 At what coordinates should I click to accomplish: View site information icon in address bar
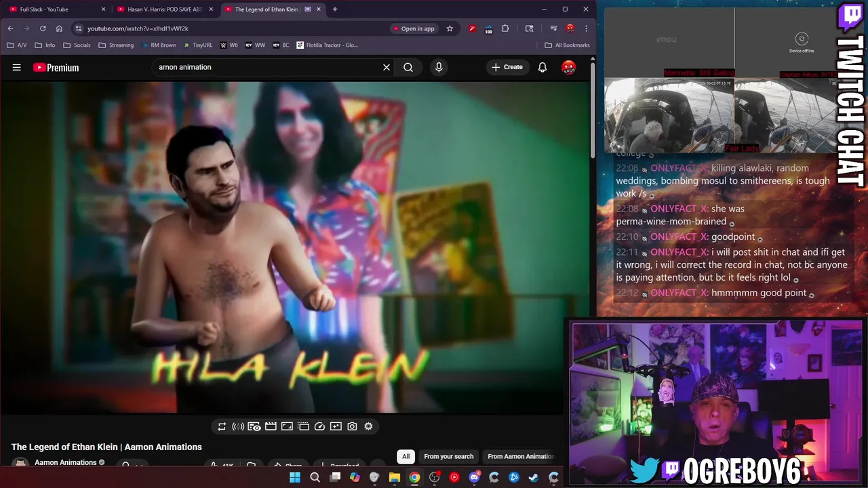pos(79,28)
